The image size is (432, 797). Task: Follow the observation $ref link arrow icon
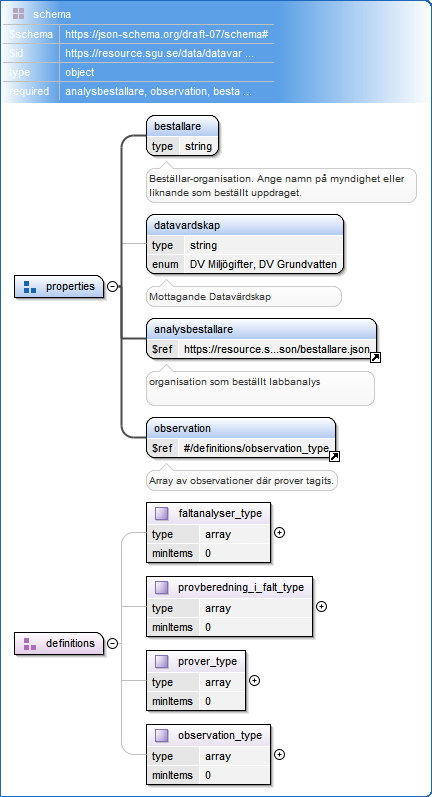click(334, 457)
